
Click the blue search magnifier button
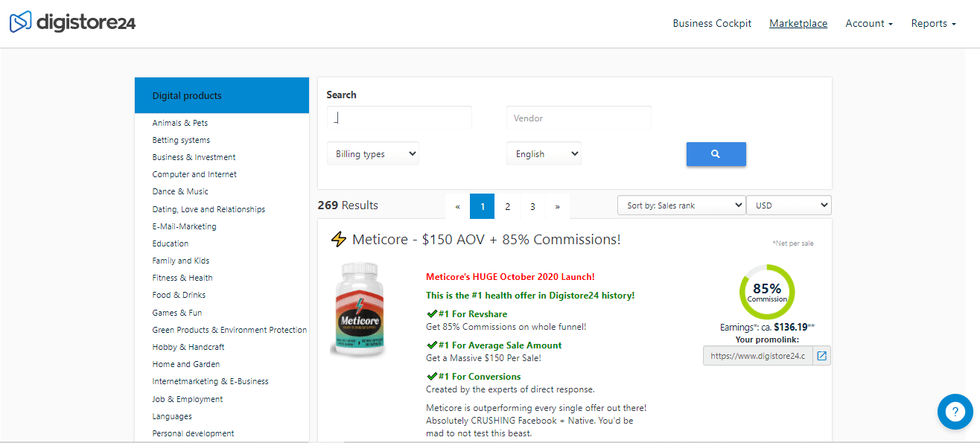point(716,154)
